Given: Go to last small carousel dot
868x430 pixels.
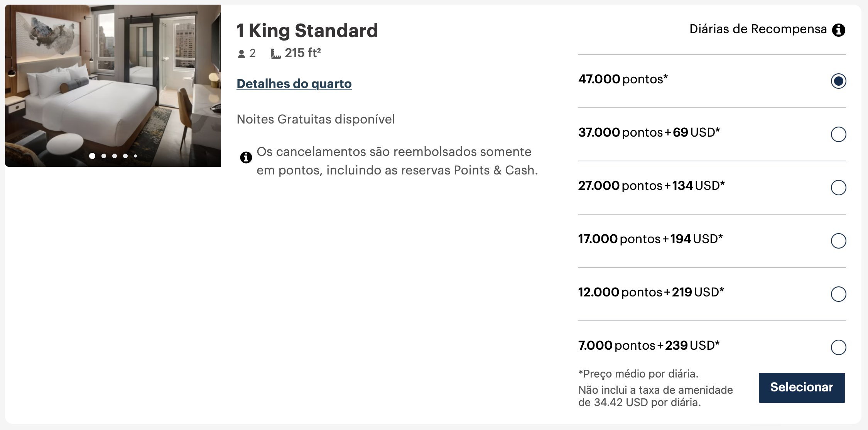Looking at the screenshot, I should (x=135, y=156).
